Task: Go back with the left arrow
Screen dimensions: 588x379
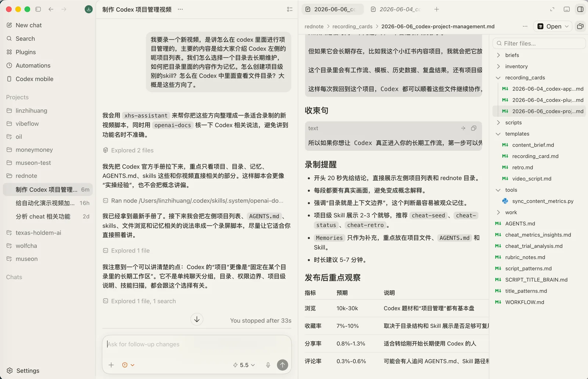Action: tap(51, 9)
